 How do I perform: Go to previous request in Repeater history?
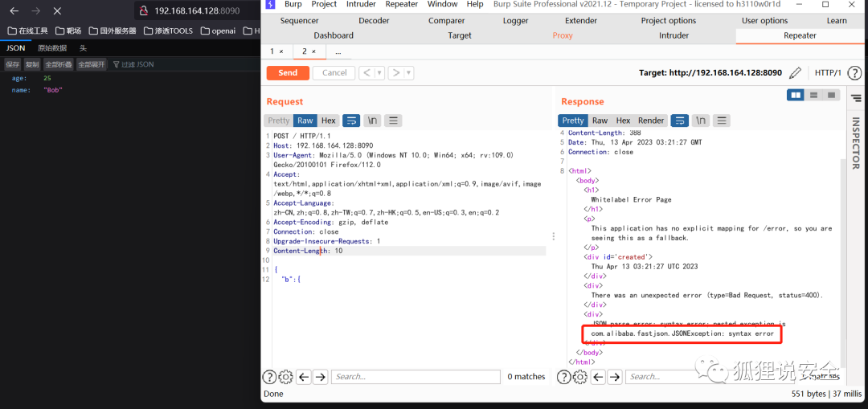coord(367,73)
